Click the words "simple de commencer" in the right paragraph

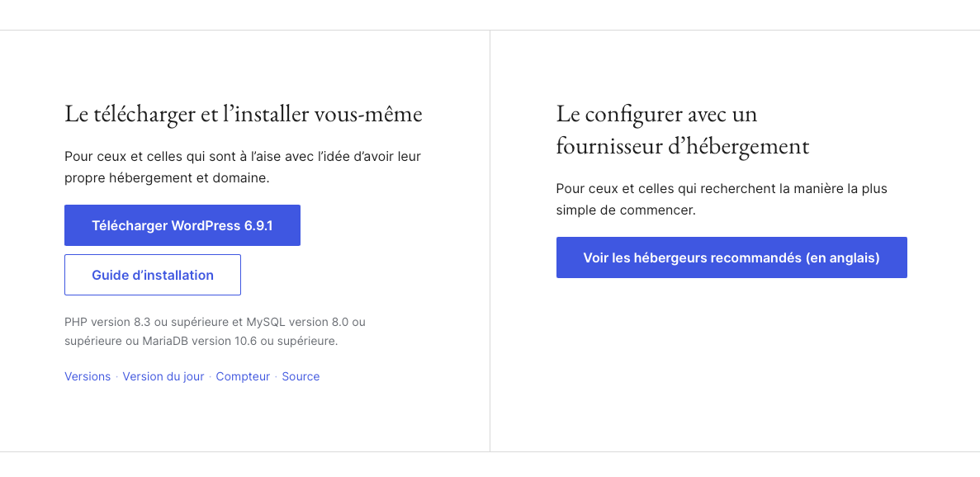pos(626,210)
